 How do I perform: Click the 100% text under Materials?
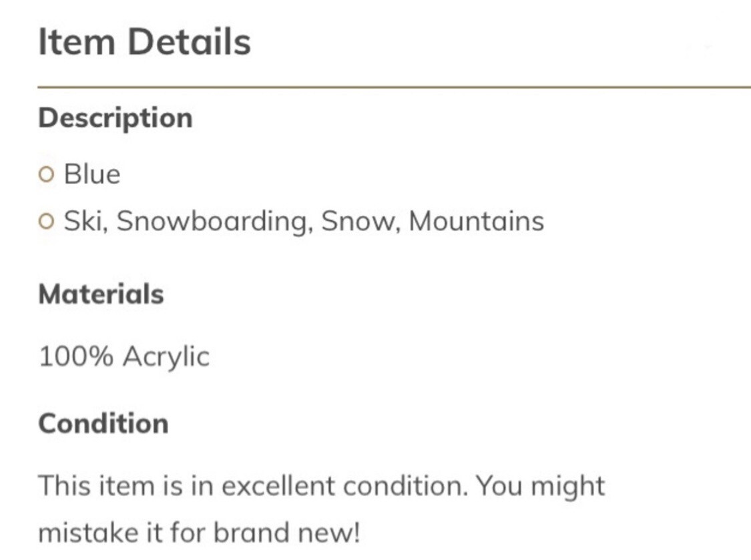point(75,356)
